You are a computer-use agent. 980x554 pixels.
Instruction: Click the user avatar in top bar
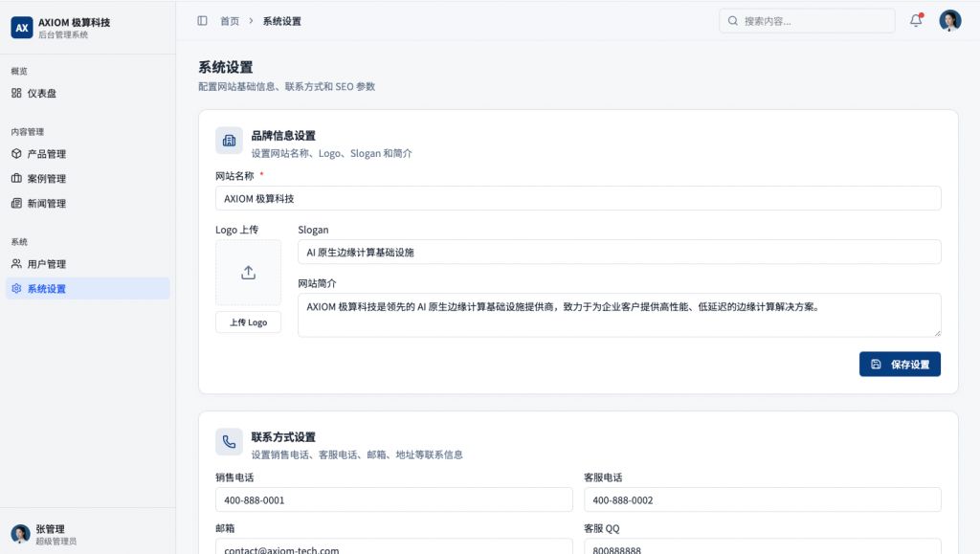950,21
